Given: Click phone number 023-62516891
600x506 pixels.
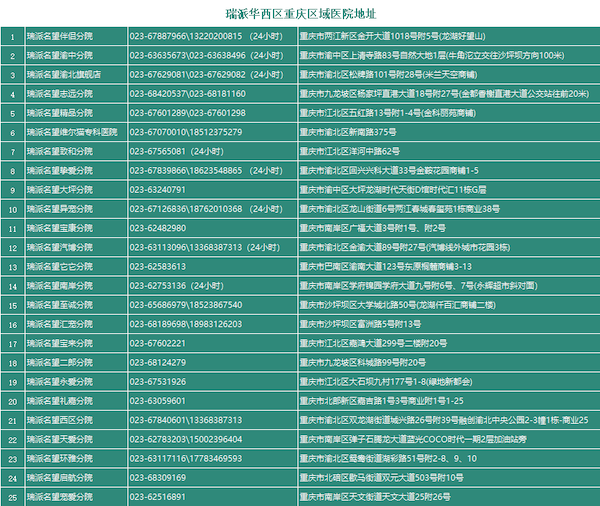Looking at the screenshot, I should pyautogui.click(x=158, y=497).
